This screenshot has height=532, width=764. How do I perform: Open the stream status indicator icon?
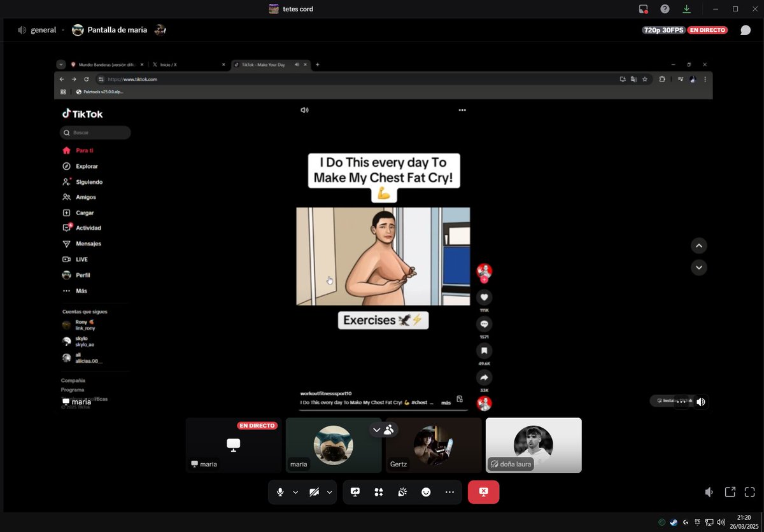[643, 9]
